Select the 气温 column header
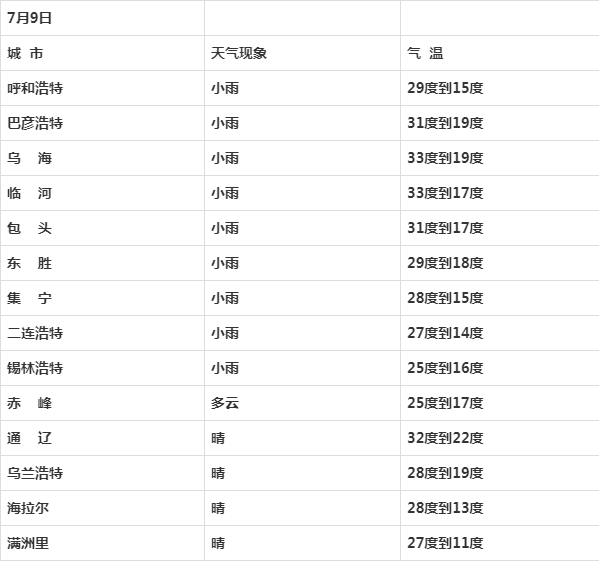599x562 pixels. tap(500, 53)
